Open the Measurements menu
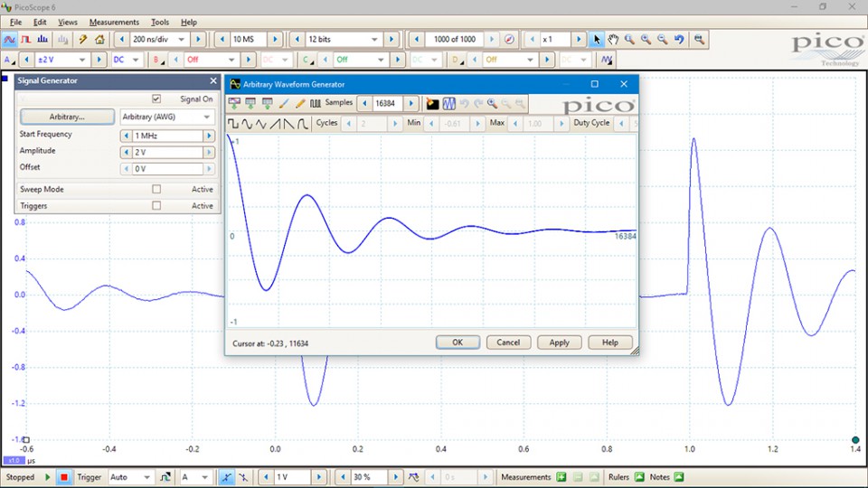This screenshot has width=868, height=488. 114,22
